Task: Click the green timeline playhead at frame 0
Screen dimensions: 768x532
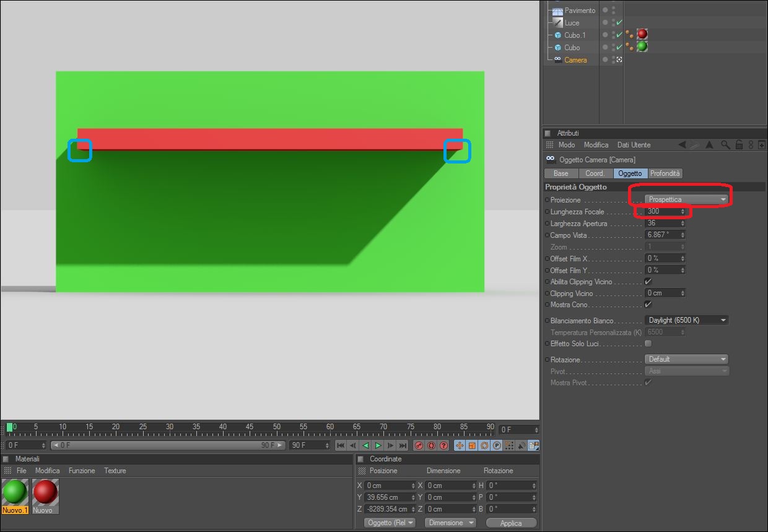Action: point(9,427)
